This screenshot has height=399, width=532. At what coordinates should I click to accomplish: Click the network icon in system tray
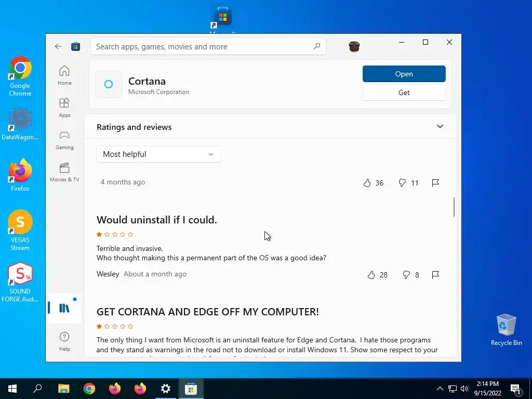453,389
